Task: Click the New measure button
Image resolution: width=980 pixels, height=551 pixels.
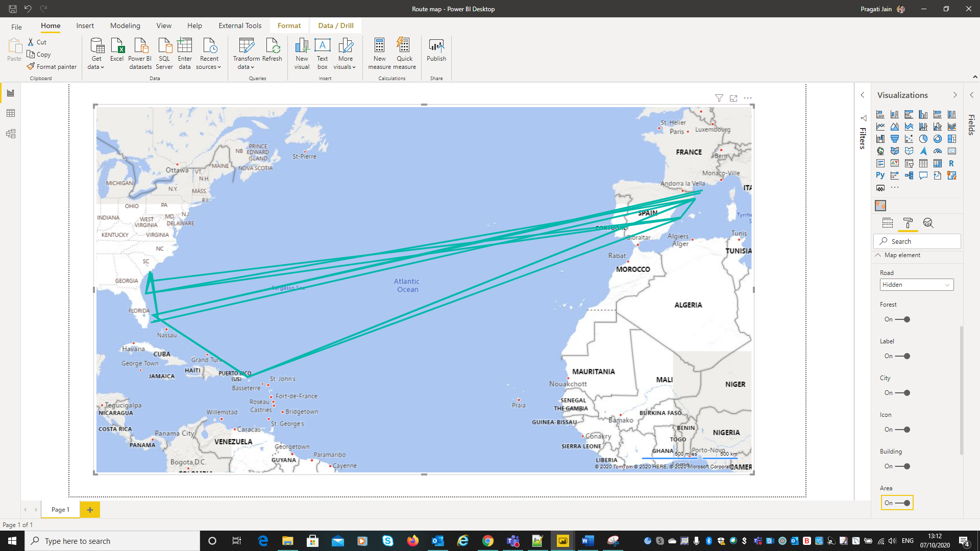Action: coord(380,54)
